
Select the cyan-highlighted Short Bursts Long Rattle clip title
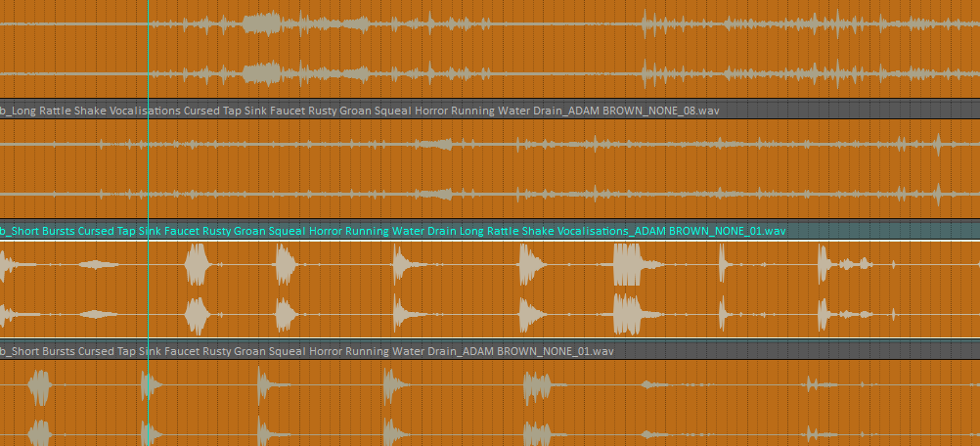[392, 231]
